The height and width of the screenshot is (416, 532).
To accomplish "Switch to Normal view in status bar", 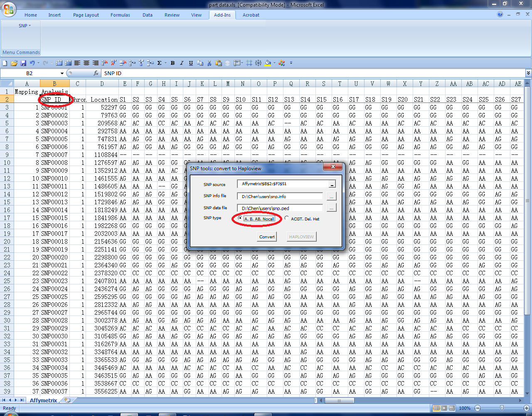I will coord(436,408).
